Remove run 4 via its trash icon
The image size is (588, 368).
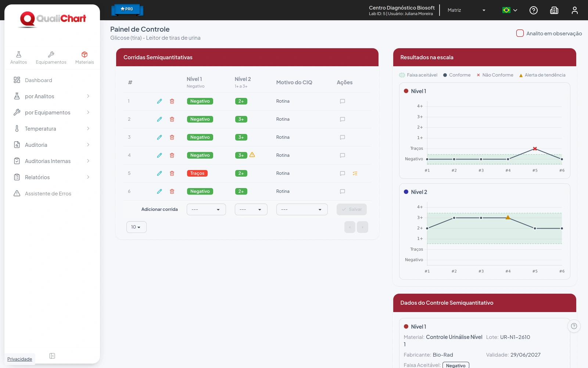pyautogui.click(x=172, y=155)
